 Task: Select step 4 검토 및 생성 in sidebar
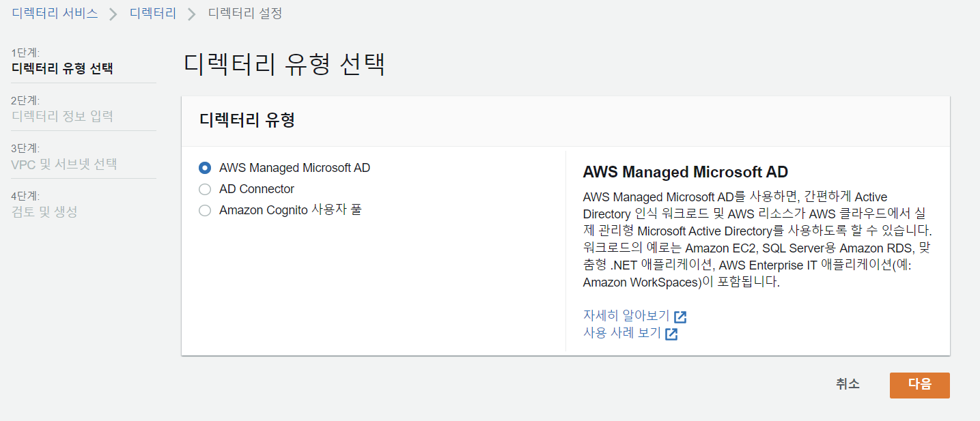44,212
